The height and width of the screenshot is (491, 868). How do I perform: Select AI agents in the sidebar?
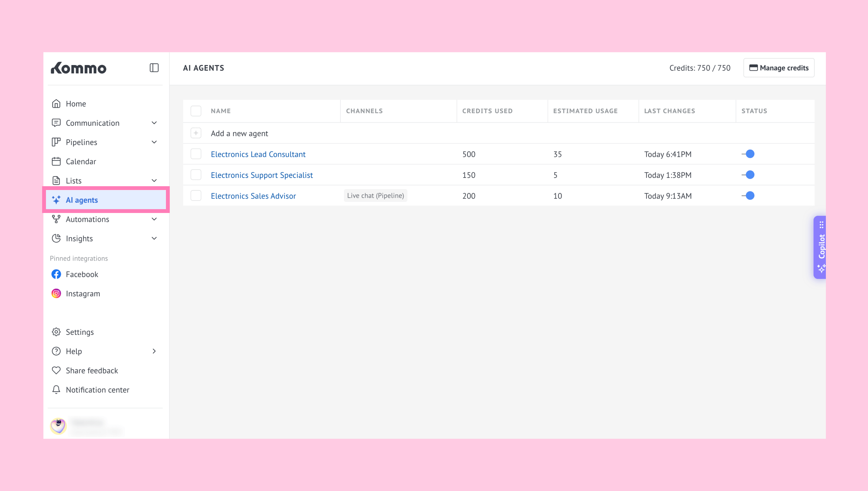tap(106, 200)
